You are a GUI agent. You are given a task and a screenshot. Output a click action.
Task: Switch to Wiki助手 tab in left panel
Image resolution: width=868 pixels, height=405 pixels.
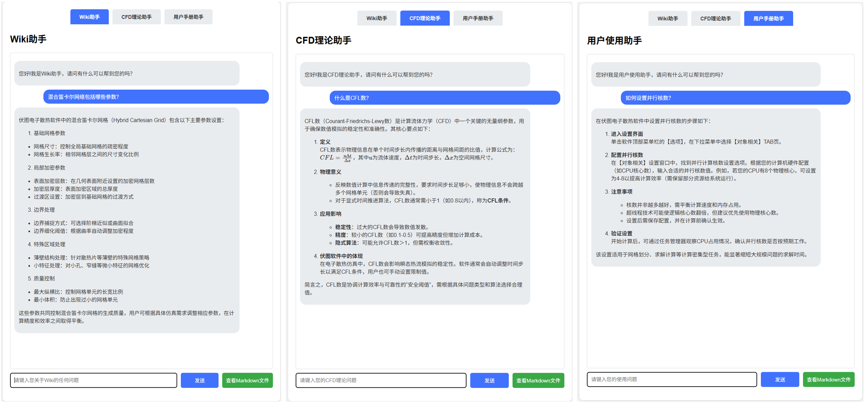coord(89,17)
